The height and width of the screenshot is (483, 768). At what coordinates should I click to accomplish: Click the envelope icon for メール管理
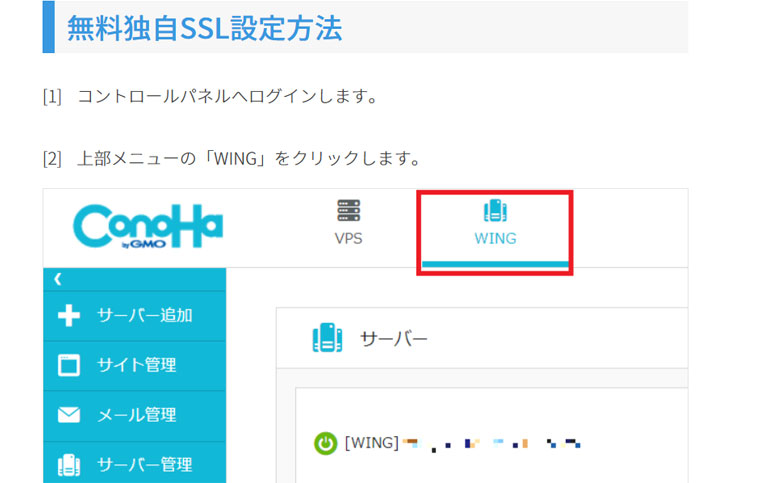(x=69, y=415)
